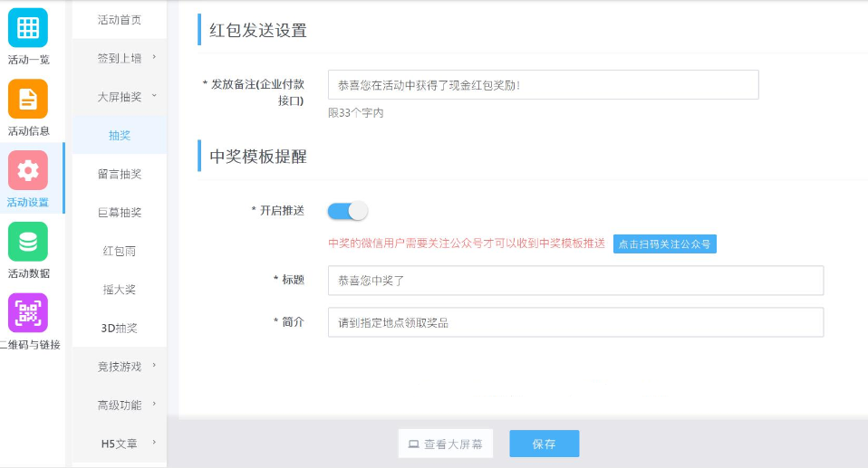Viewport: 868px width, 468px height.
Task: Click the screen icon in 查看大屏幕
Action: tap(413, 444)
